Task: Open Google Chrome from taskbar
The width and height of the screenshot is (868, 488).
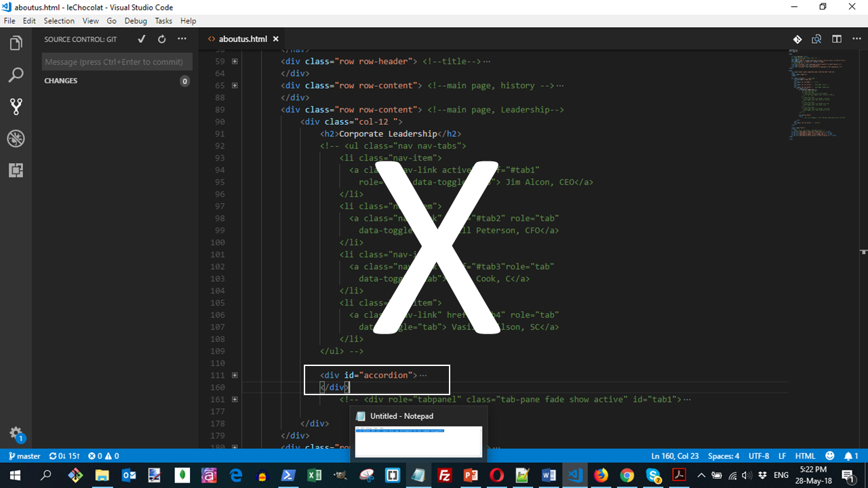Action: click(627, 475)
